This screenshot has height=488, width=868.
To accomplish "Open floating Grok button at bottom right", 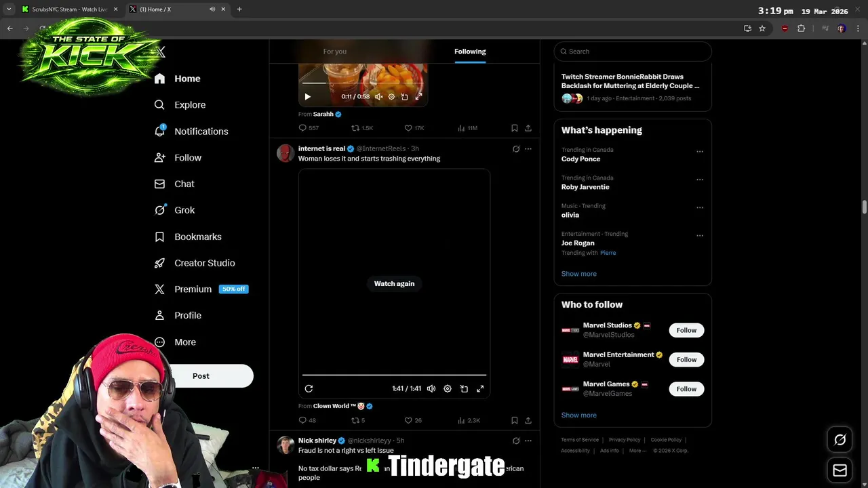I will (x=840, y=440).
